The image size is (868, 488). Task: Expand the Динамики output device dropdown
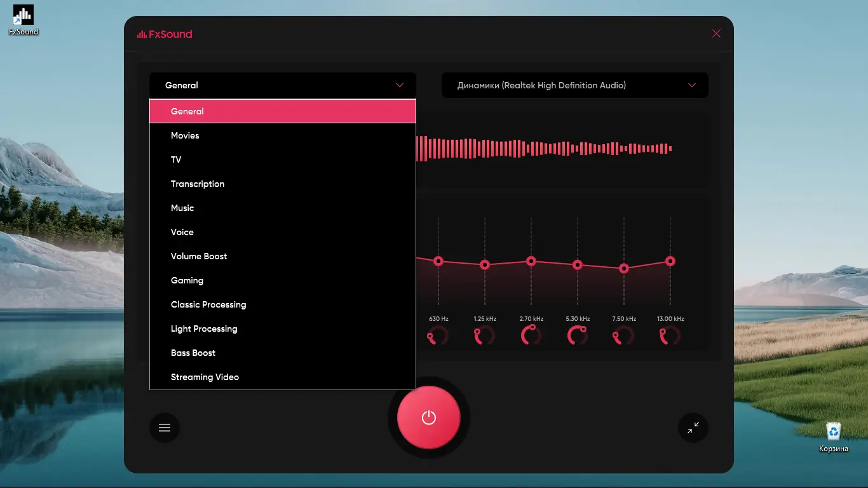(575, 85)
